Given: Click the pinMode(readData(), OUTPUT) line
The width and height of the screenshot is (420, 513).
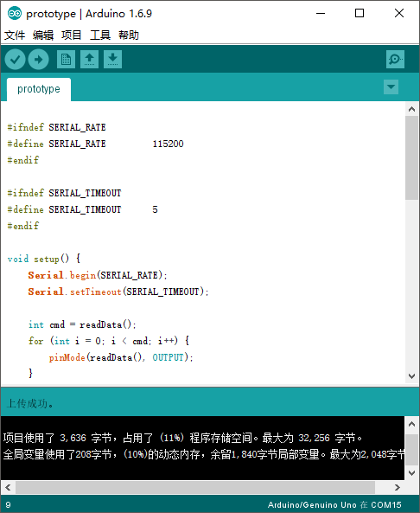Looking at the screenshot, I should [x=121, y=357].
